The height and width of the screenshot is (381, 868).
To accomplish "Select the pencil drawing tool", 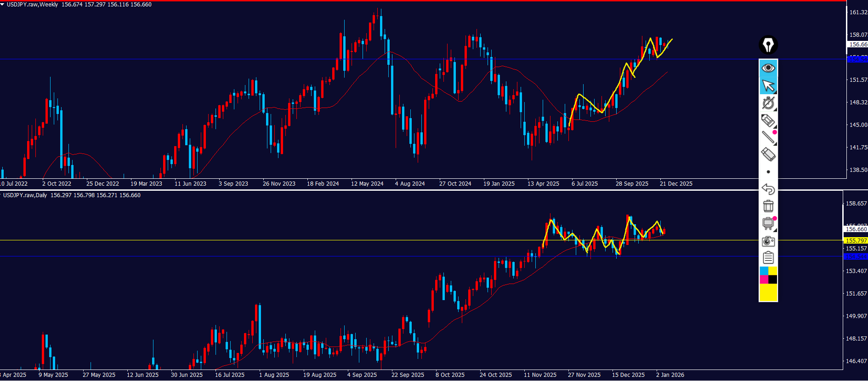I will [768, 120].
